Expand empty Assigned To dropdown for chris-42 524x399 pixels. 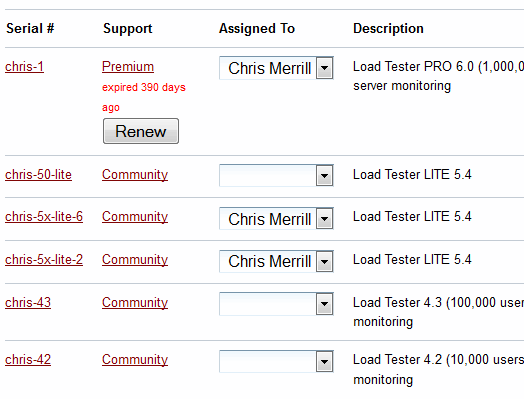tap(276, 361)
